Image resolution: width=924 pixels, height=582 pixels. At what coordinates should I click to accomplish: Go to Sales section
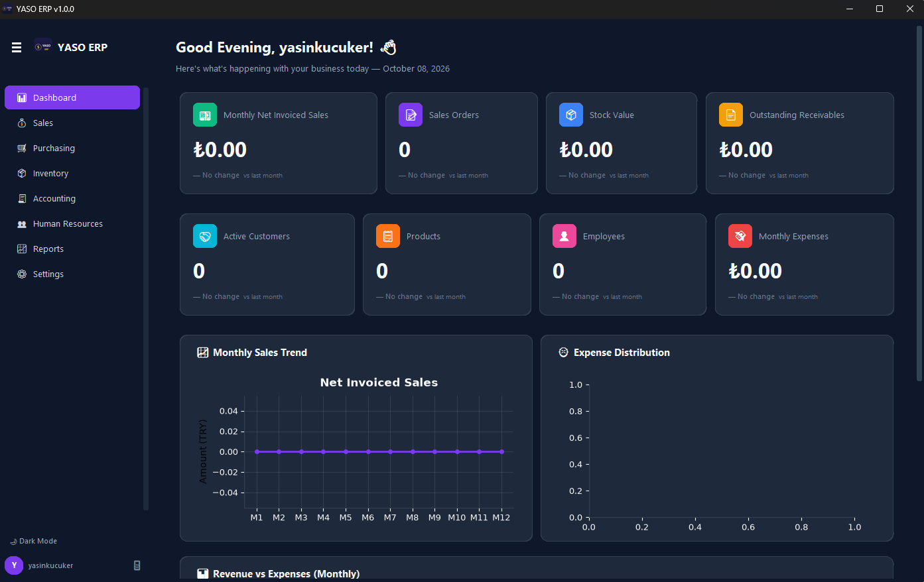point(72,123)
